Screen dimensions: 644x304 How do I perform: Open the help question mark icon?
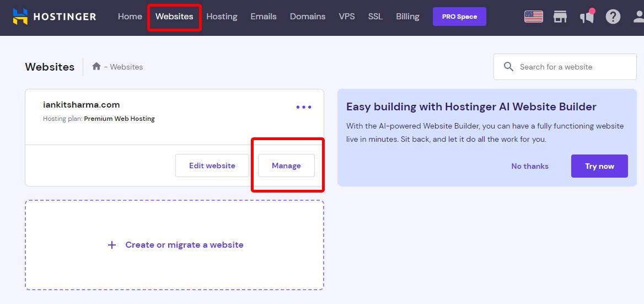point(613,17)
